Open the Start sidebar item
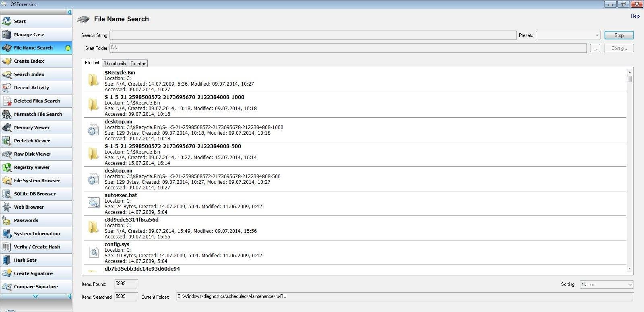 pos(36,21)
